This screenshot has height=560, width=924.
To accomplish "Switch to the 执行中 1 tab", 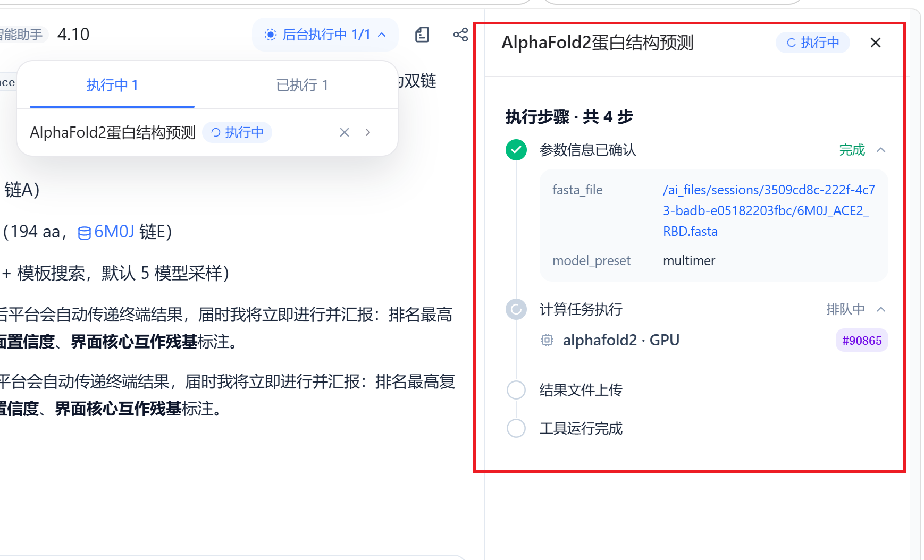I will point(112,85).
